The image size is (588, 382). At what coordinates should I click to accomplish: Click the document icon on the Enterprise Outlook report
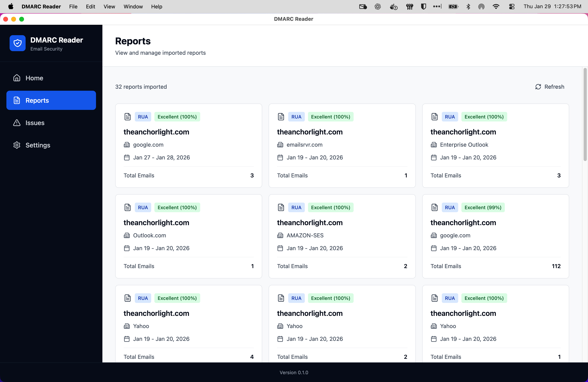click(x=435, y=116)
